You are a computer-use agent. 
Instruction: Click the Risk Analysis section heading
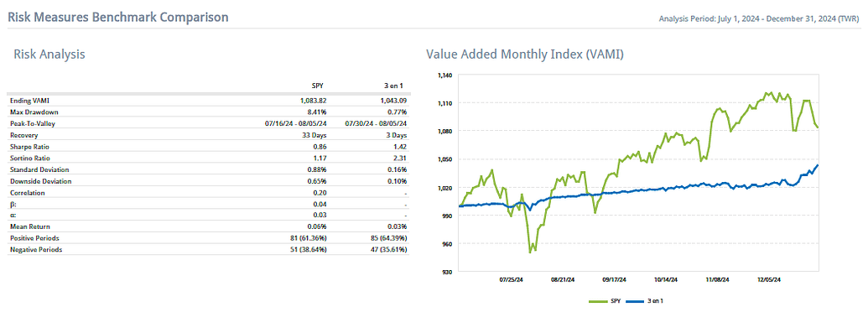(49, 55)
